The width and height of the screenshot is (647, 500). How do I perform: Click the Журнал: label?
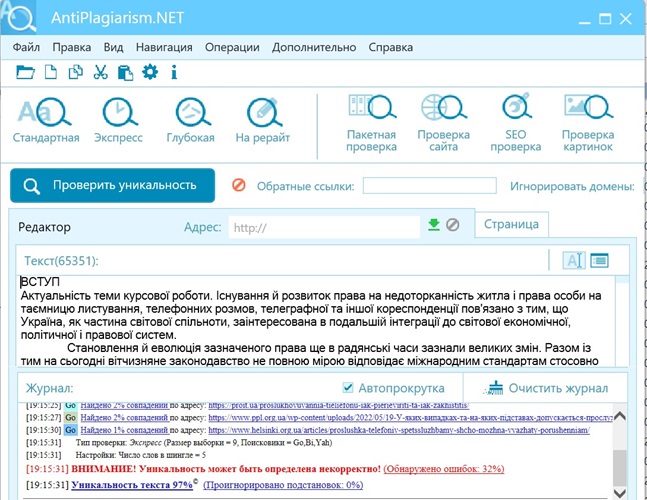pos(50,388)
